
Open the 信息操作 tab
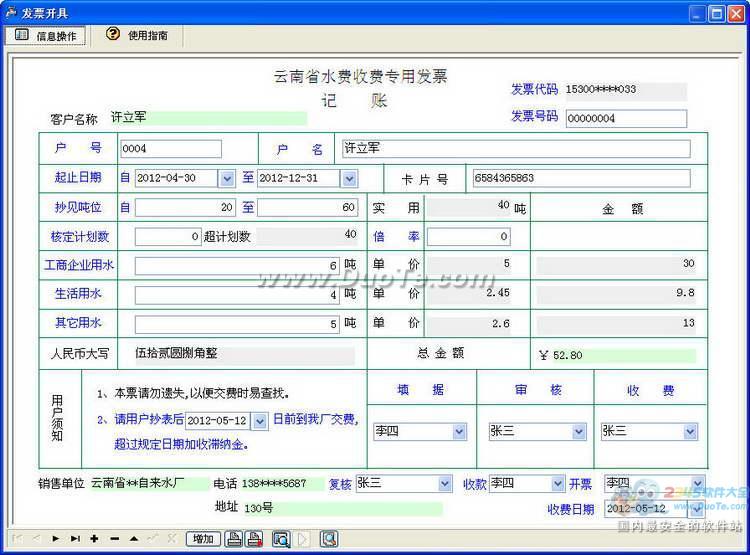(x=46, y=36)
